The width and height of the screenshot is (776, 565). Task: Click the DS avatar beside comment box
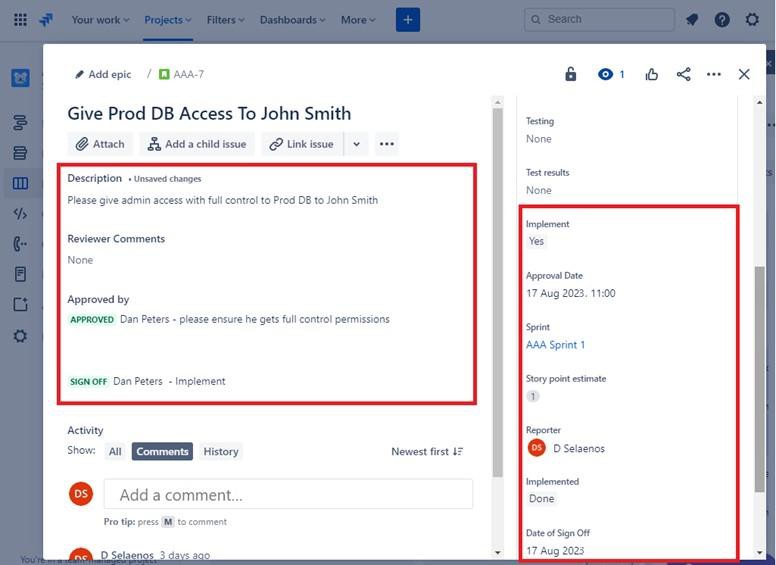tap(81, 494)
